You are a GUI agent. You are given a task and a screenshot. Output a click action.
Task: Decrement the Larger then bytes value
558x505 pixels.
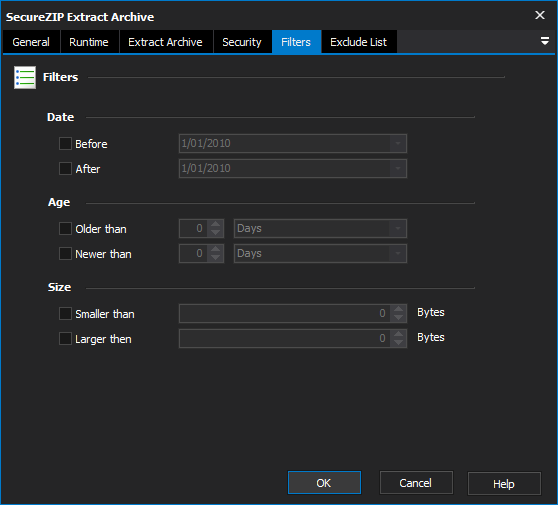tap(398, 343)
